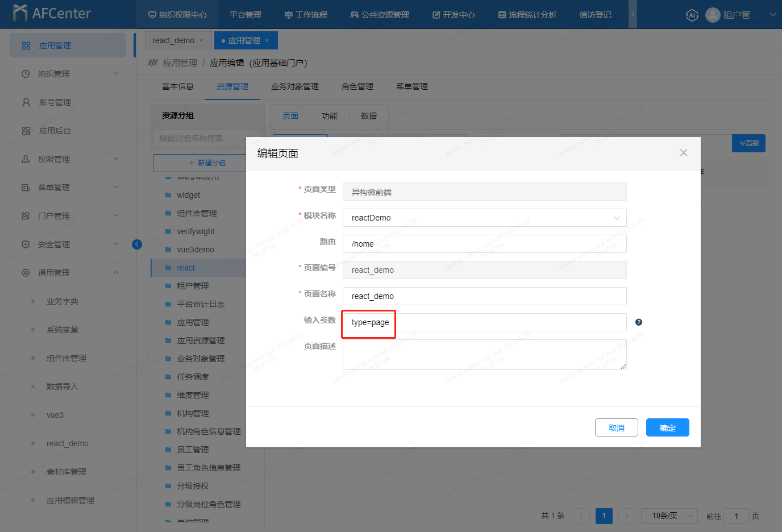This screenshot has width=782, height=532.
Task: Open the AFCenter logo home
Action: tap(52, 14)
